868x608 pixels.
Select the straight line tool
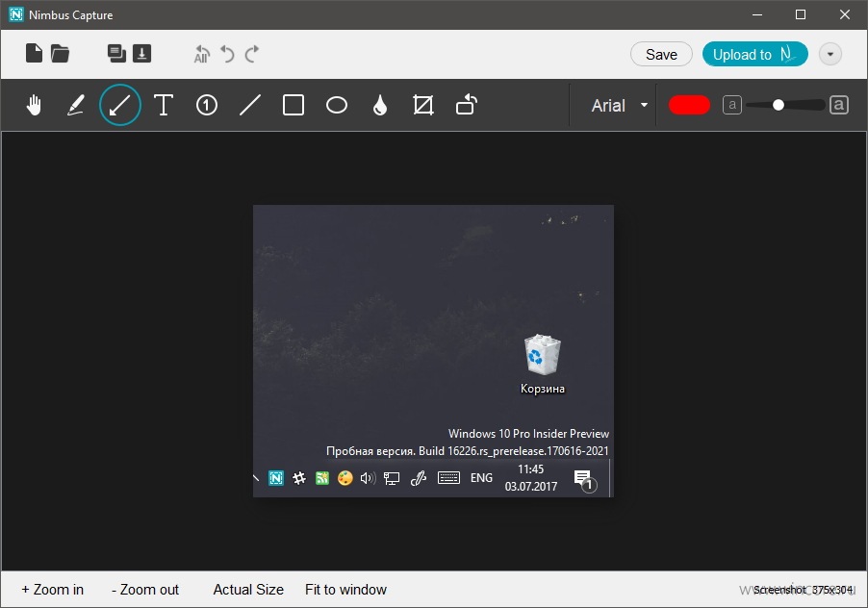(x=249, y=105)
